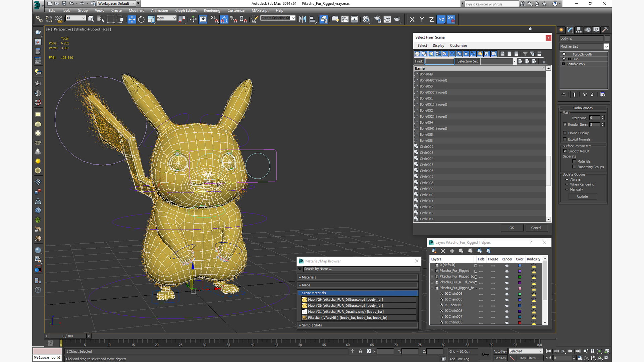The image size is (644, 362).
Task: Click the Select All icon in Select From Scene
Action: click(x=502, y=54)
